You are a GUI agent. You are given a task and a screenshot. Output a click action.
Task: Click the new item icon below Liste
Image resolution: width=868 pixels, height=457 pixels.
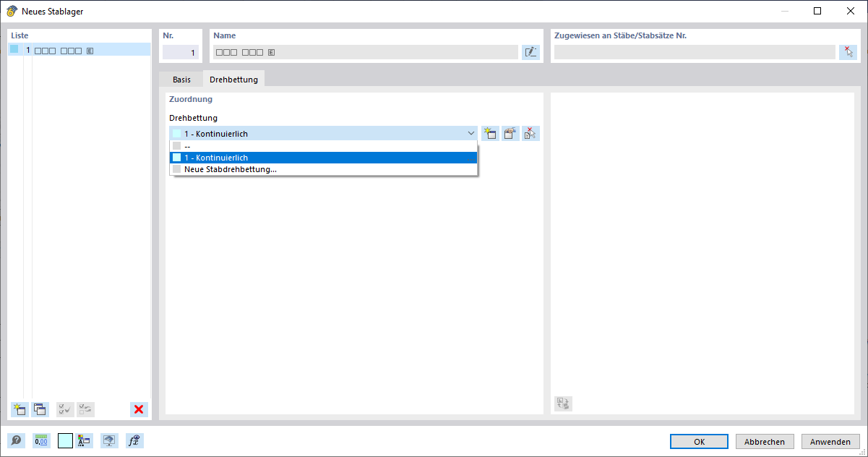pyautogui.click(x=20, y=409)
